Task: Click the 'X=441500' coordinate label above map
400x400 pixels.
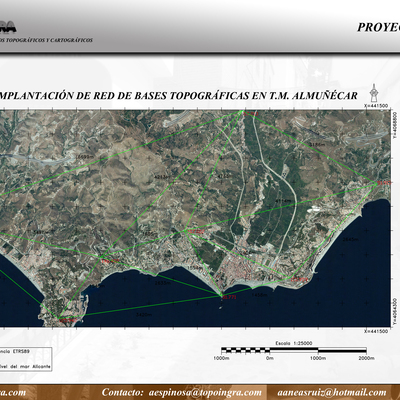Action: [x=376, y=106]
